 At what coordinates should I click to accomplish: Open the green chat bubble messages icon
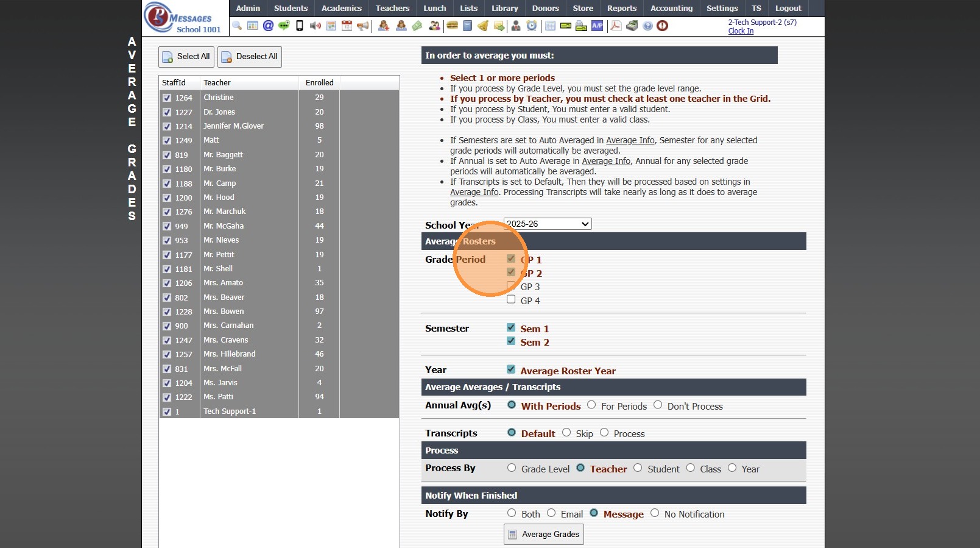(x=284, y=26)
